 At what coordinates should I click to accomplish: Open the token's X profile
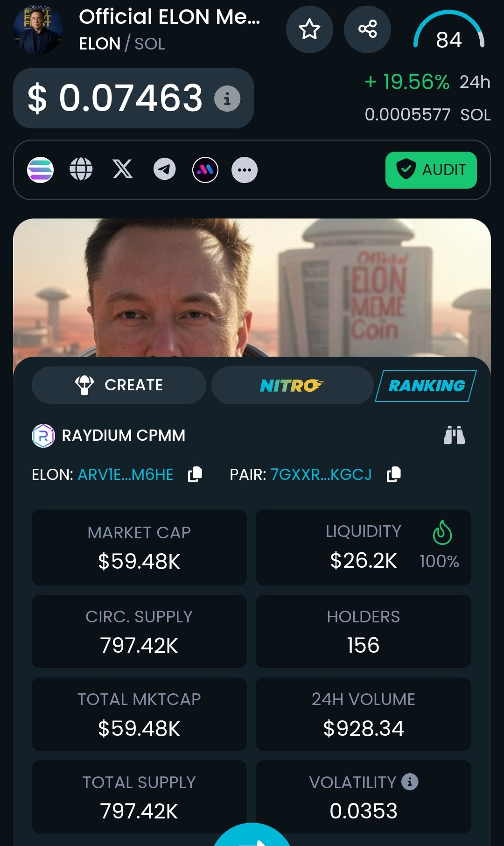pos(123,169)
